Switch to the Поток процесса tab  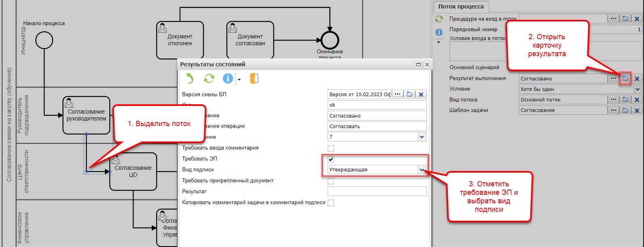coord(461,6)
